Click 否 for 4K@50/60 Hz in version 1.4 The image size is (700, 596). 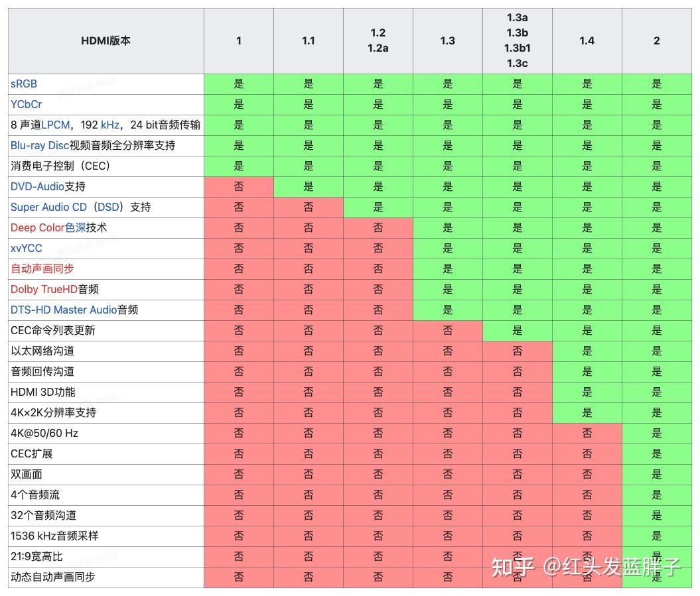click(x=587, y=433)
